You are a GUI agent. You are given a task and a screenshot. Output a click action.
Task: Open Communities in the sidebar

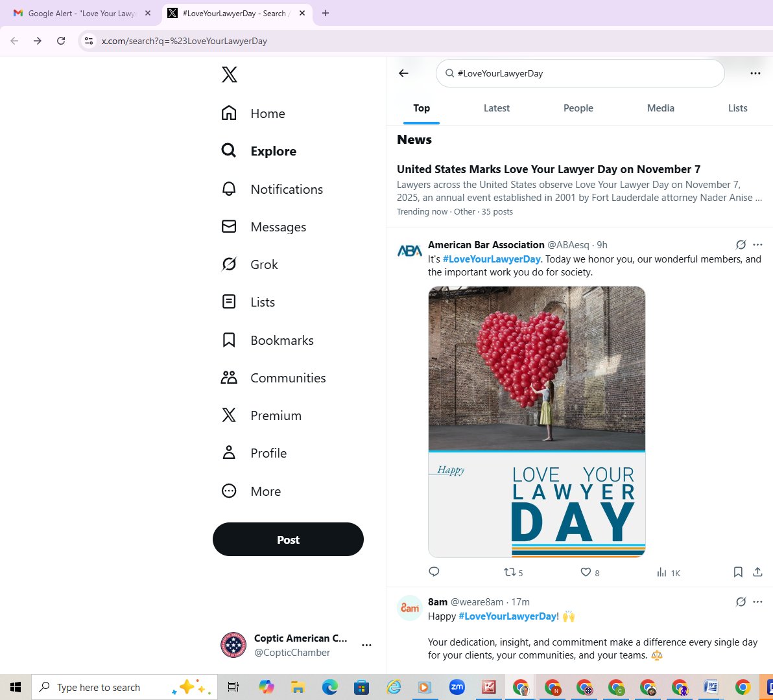tap(274, 378)
